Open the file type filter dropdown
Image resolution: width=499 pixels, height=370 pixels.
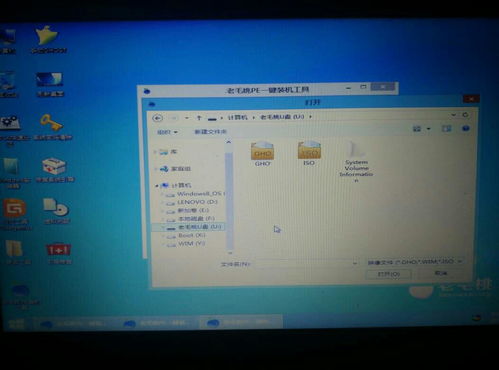(415, 262)
